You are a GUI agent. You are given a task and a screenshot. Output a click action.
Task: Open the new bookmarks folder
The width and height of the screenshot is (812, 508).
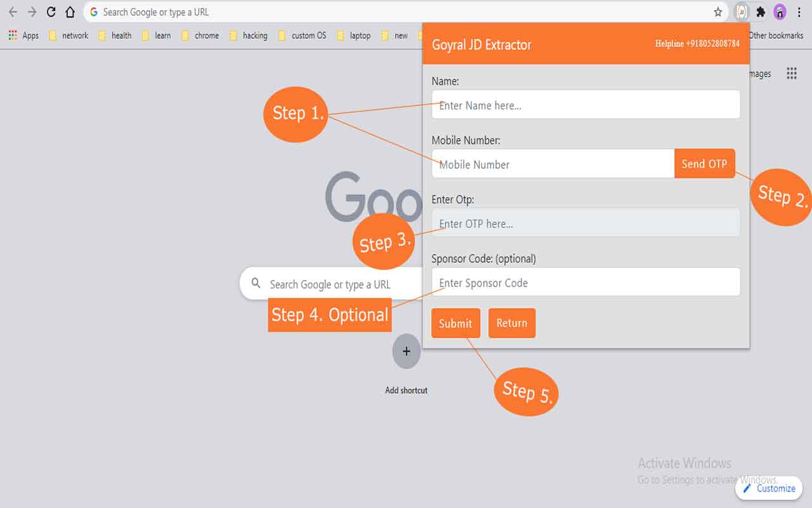coord(395,36)
